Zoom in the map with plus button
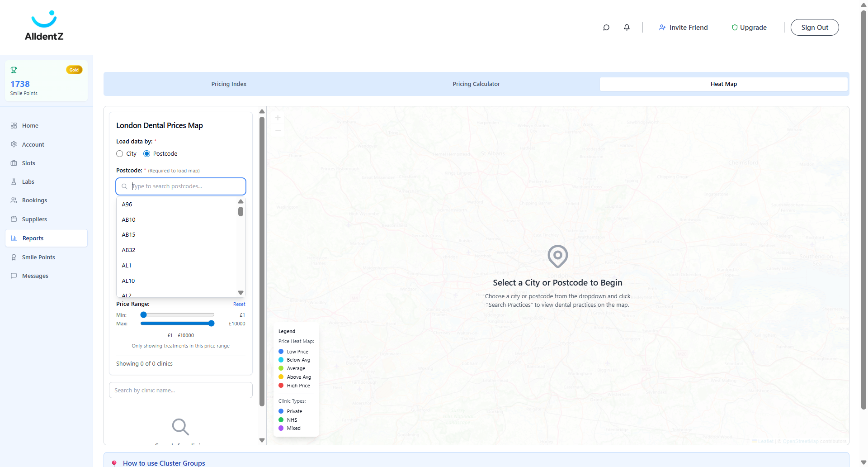 (x=278, y=118)
